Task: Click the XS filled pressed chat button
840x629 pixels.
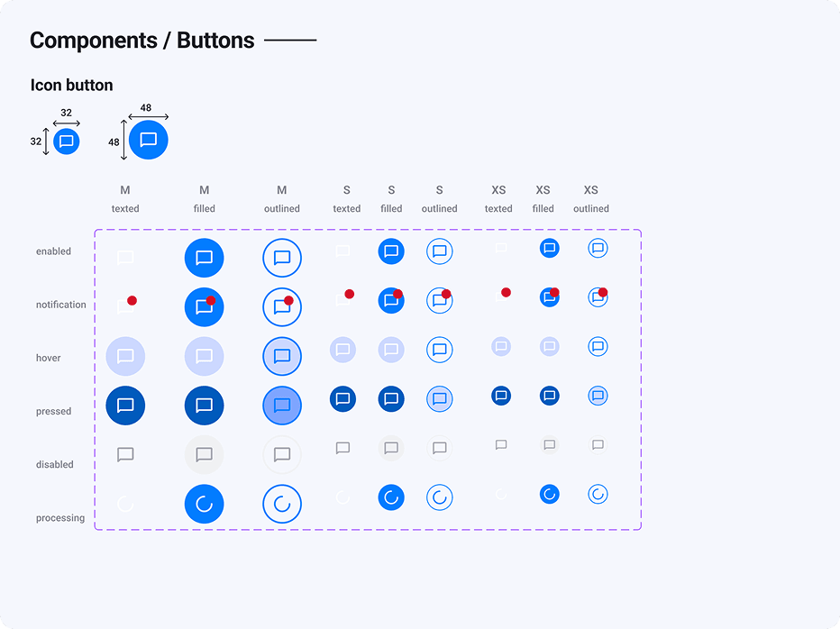Action: (549, 395)
